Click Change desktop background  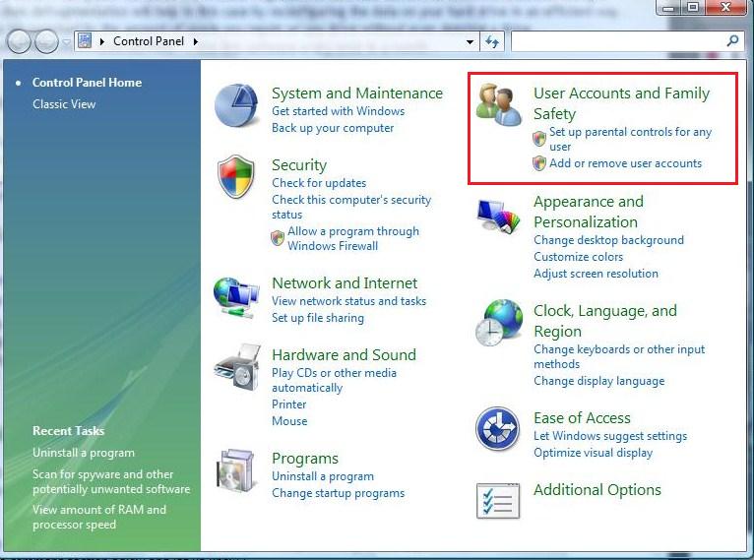(x=608, y=240)
